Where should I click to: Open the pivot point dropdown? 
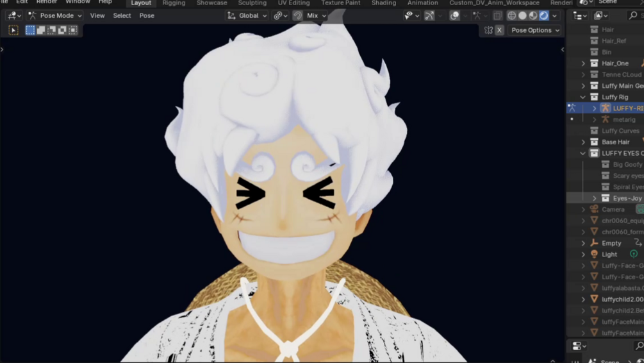click(280, 15)
